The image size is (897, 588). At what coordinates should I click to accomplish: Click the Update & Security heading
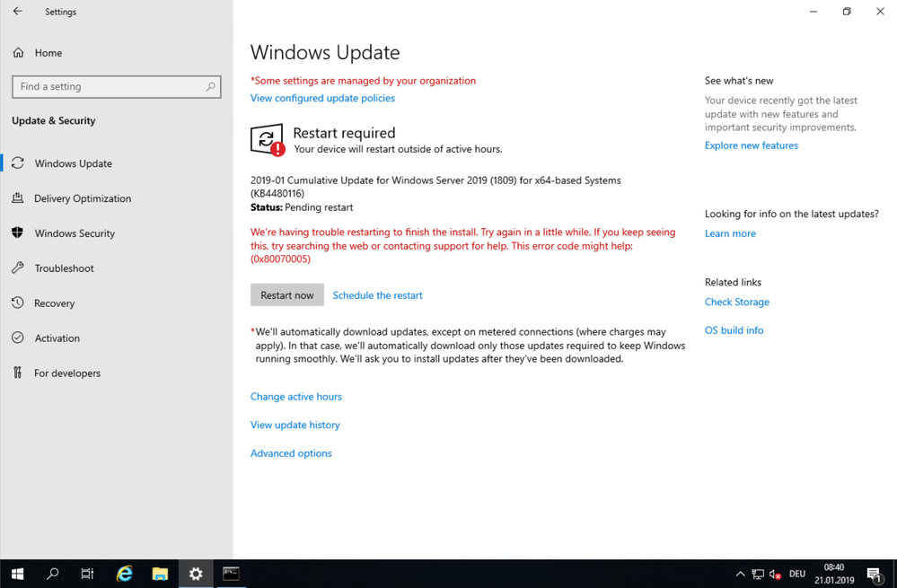54,120
